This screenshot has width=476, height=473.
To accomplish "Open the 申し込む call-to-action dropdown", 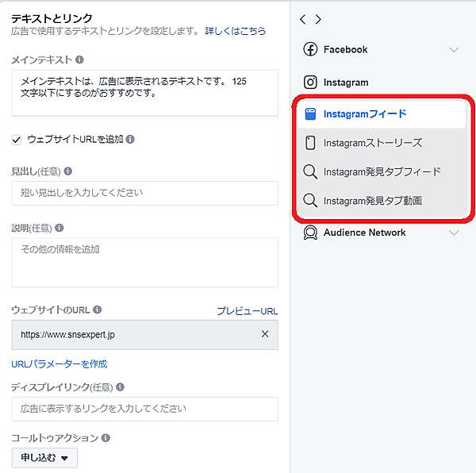I will [x=44, y=457].
